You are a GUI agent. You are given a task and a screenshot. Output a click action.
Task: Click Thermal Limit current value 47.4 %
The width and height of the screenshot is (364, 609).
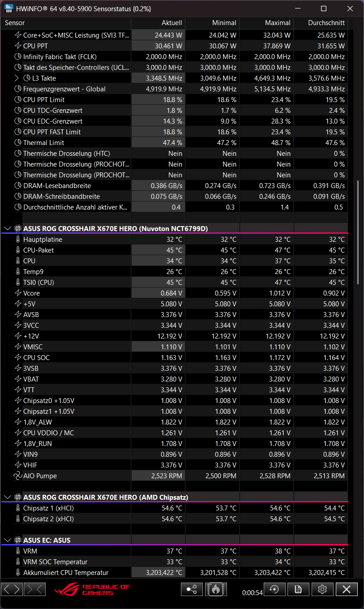(x=172, y=142)
